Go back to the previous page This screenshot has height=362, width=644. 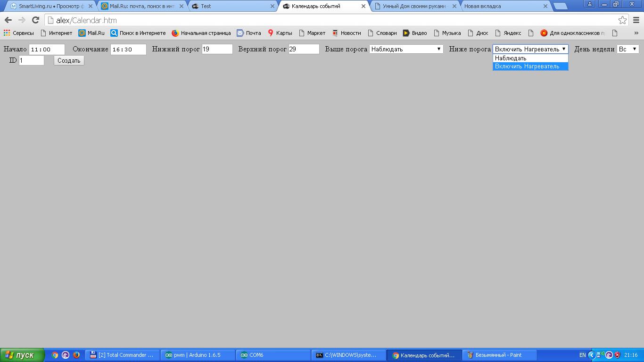8,20
